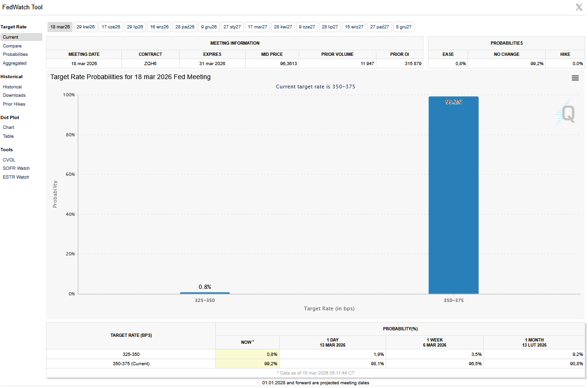The image size is (588, 388).
Task: Open Compare under Target Rate
Action: (12, 46)
